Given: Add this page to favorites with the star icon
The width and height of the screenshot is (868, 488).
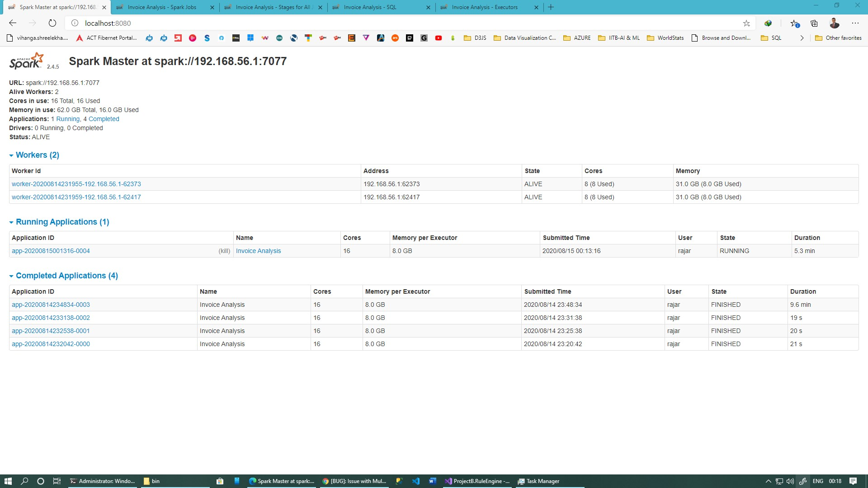Looking at the screenshot, I should (746, 23).
